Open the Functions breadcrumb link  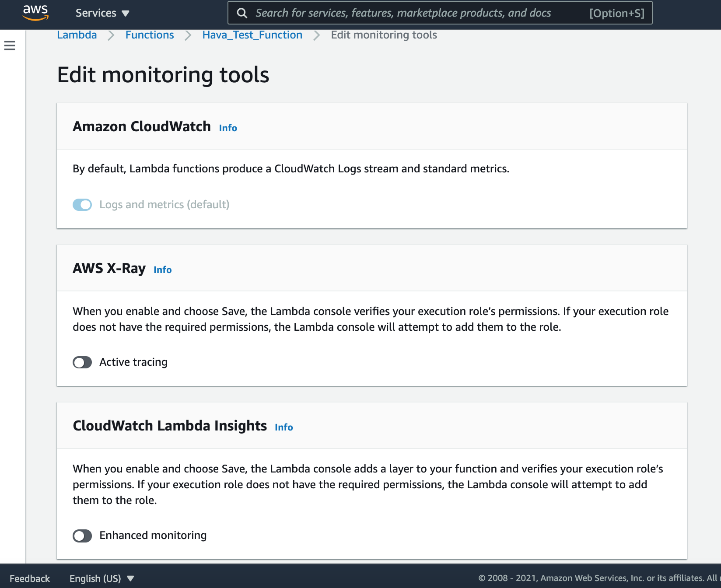click(150, 35)
